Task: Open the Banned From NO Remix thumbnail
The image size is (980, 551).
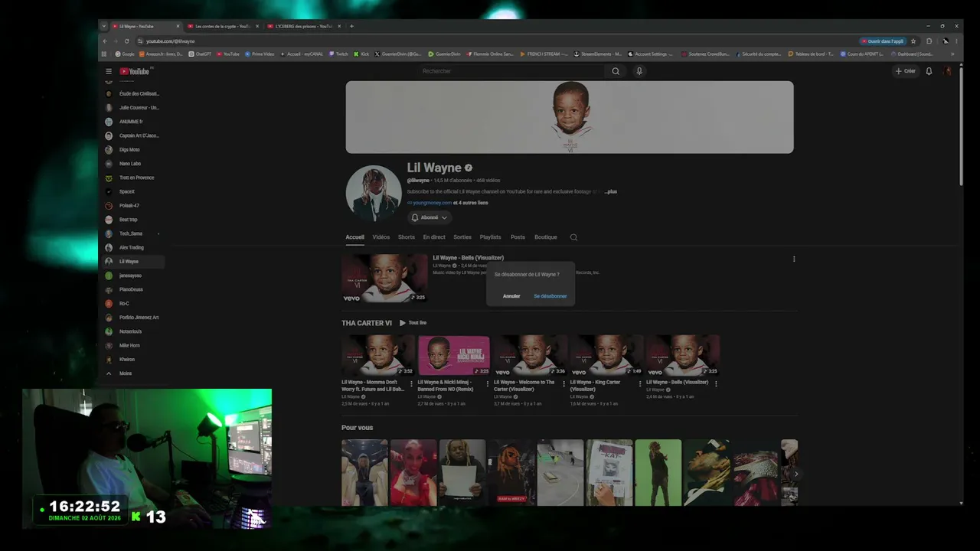Action: [x=453, y=355]
